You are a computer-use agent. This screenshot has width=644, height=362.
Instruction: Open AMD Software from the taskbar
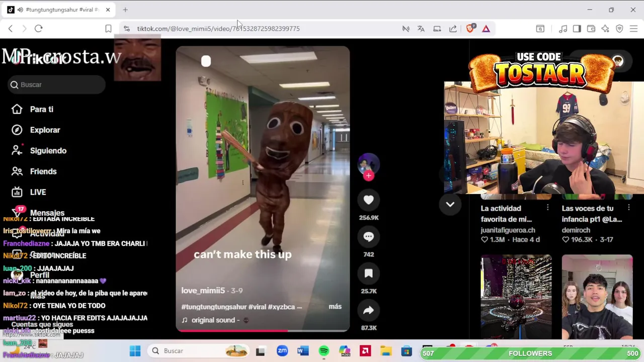click(x=365, y=351)
